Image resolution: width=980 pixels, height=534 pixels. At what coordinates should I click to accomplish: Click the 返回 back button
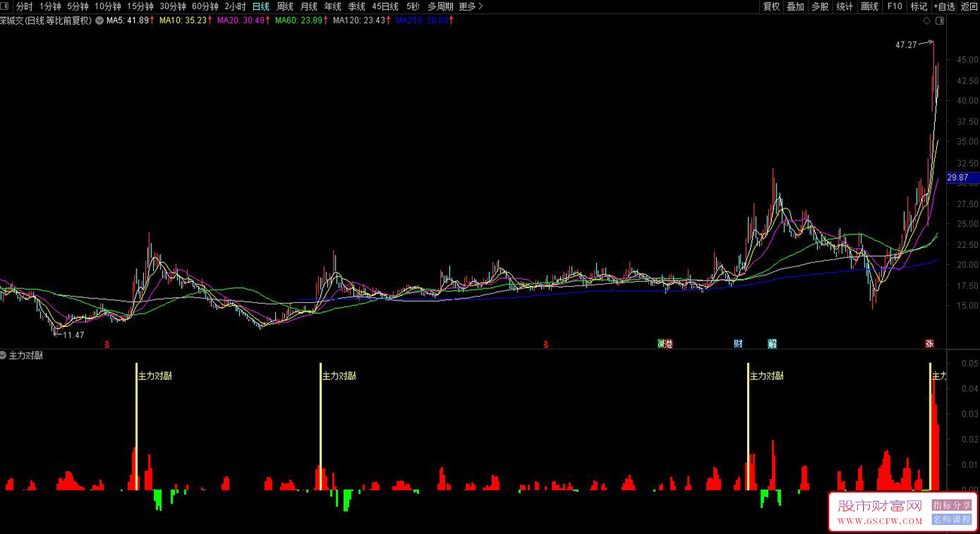[969, 6]
